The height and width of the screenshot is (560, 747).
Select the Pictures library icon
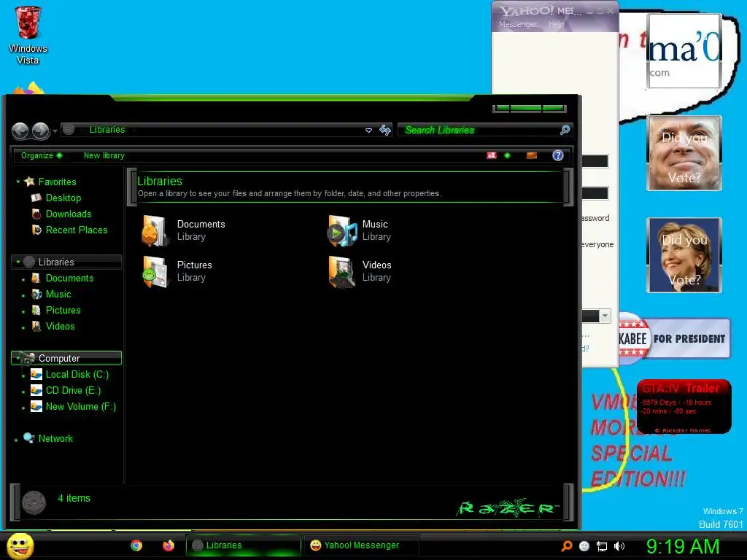pos(155,271)
